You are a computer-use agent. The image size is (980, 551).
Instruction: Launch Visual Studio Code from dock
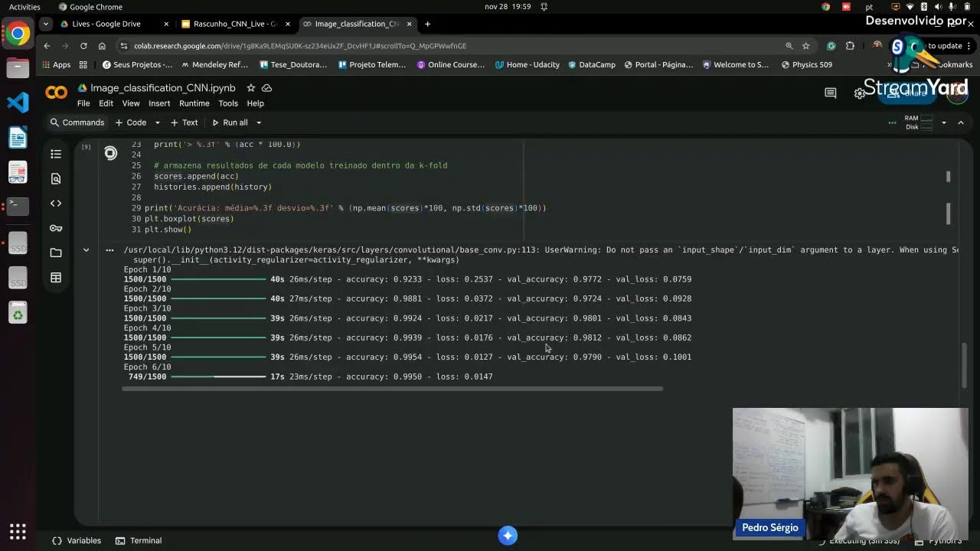(x=18, y=102)
